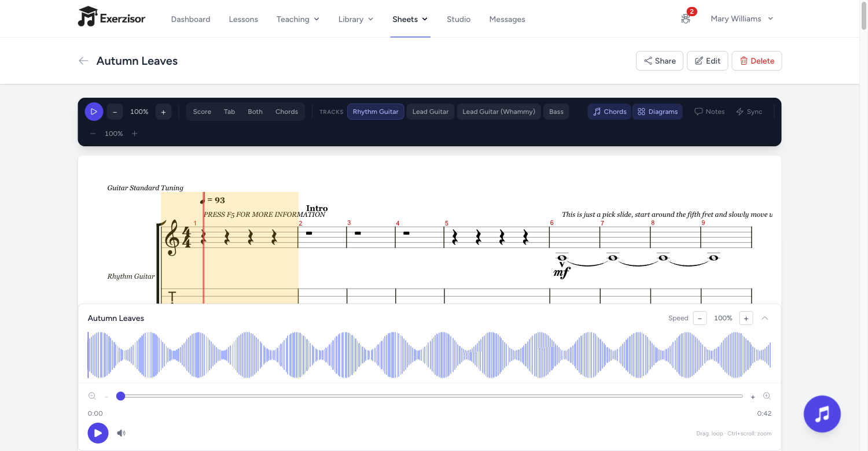This screenshot has height=451, width=868.
Task: Click the 0:42 duration label
Action: tap(764, 413)
